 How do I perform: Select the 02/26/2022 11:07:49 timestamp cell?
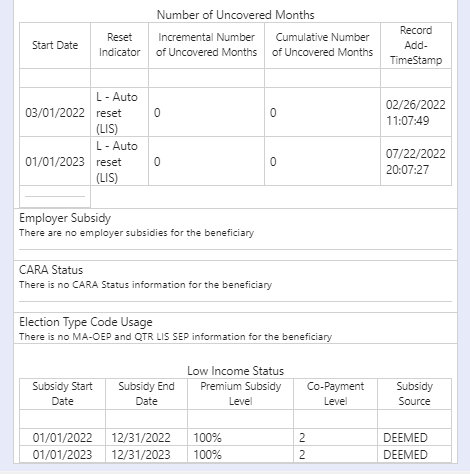tap(416, 113)
